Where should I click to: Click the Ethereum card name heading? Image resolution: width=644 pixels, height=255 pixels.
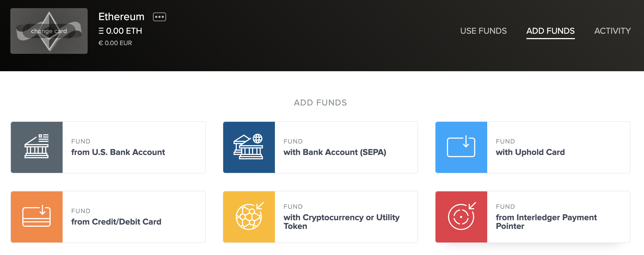121,17
